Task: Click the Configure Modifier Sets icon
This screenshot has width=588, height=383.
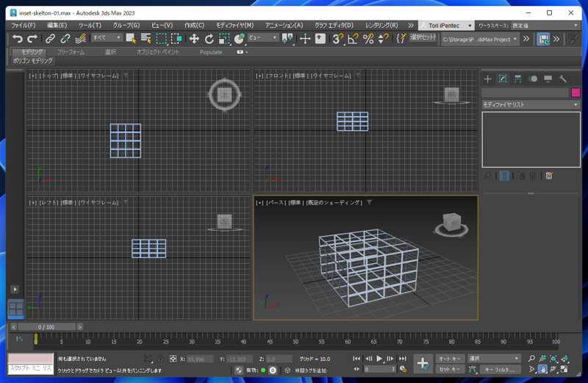Action: 549,176
